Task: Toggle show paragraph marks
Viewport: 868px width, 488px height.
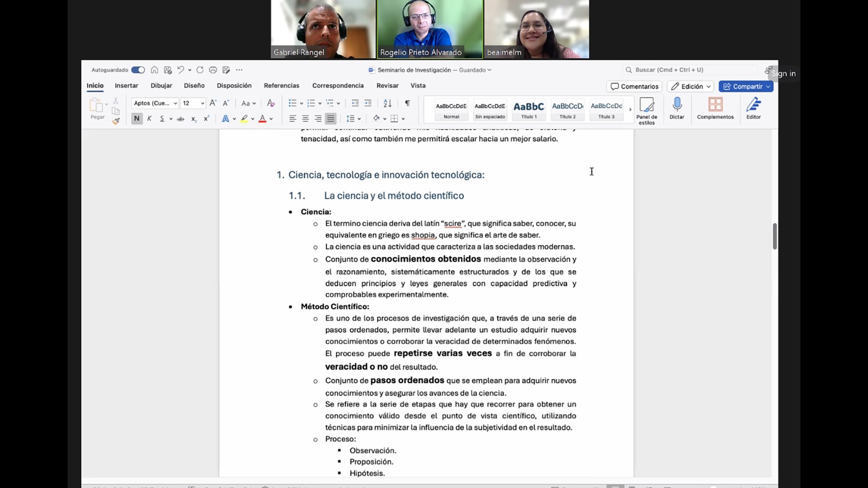Action: pos(407,103)
